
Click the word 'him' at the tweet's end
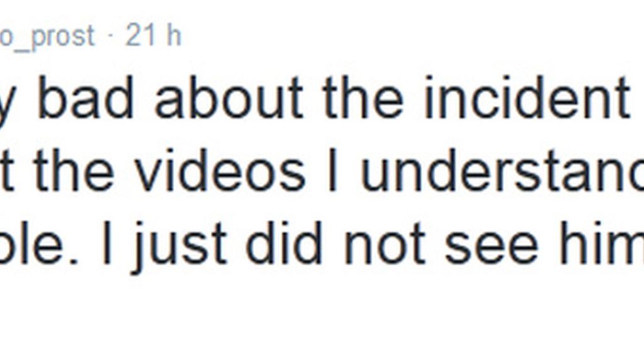click(601, 243)
